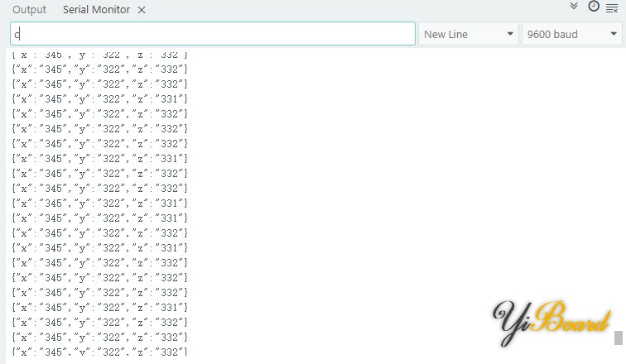Click the first output line ending in 331
Viewport: 626px width, 364px height.
tap(100, 98)
